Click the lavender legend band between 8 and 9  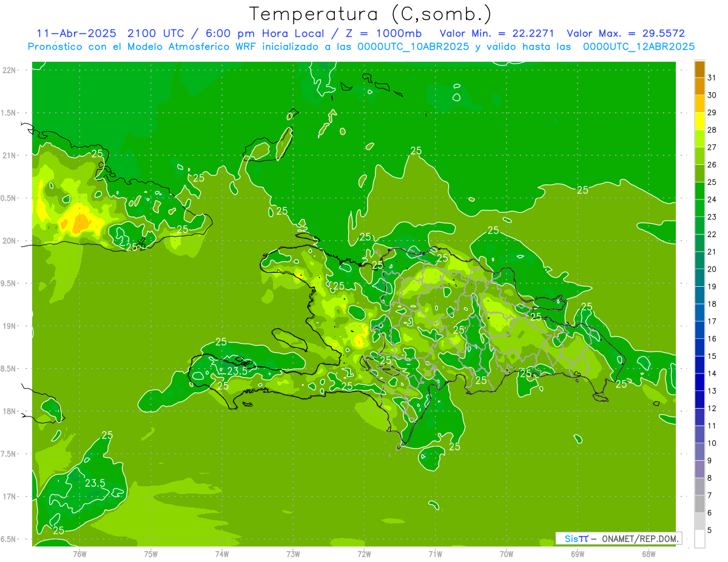tap(699, 469)
